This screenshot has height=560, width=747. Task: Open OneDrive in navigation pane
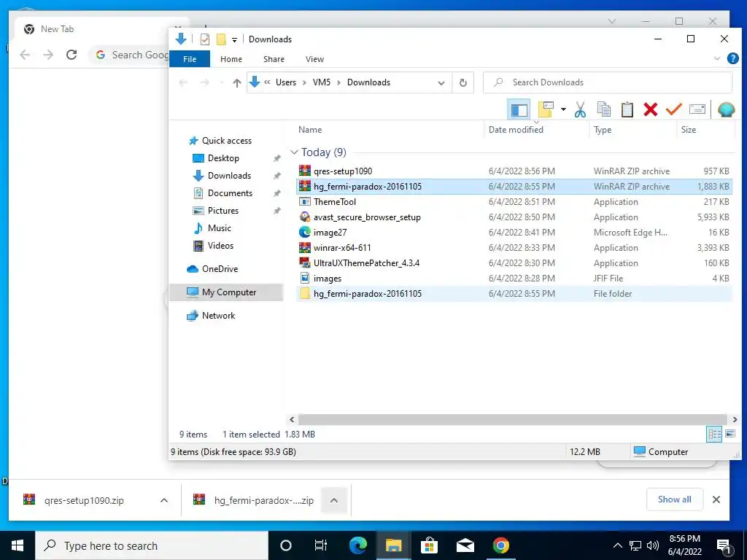(x=219, y=269)
